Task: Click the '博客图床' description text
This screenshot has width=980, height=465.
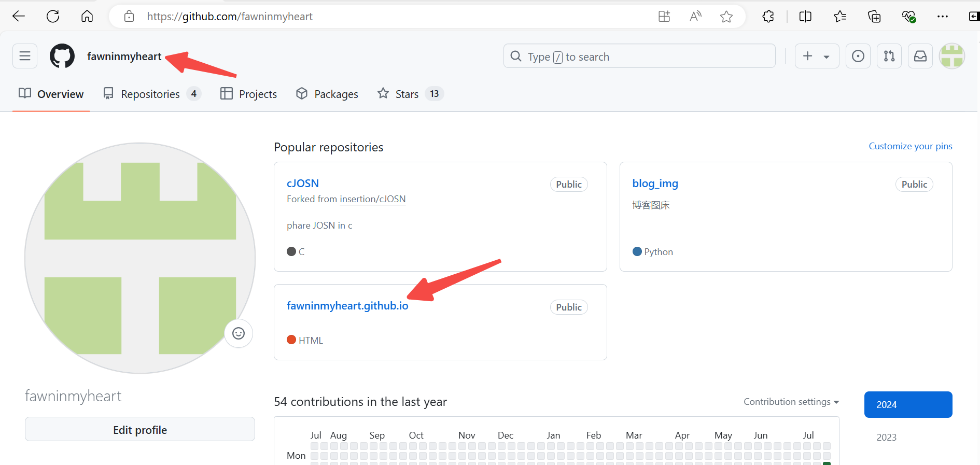Action: [x=651, y=205]
